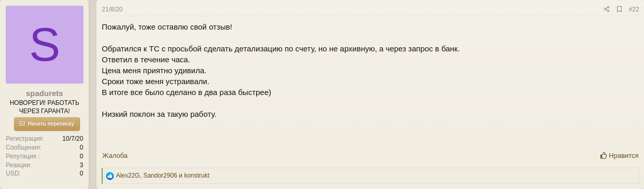Open the Sandor2906 profile from the reactions list
Viewport: 644px width, 189px height.
click(x=160, y=176)
